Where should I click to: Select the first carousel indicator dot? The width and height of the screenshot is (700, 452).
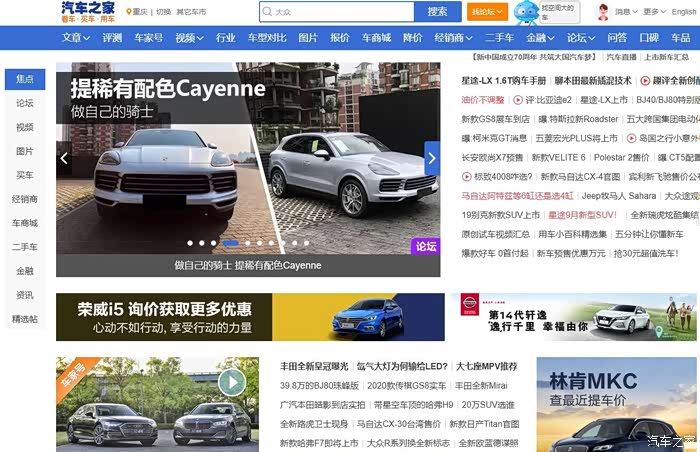[x=190, y=242]
